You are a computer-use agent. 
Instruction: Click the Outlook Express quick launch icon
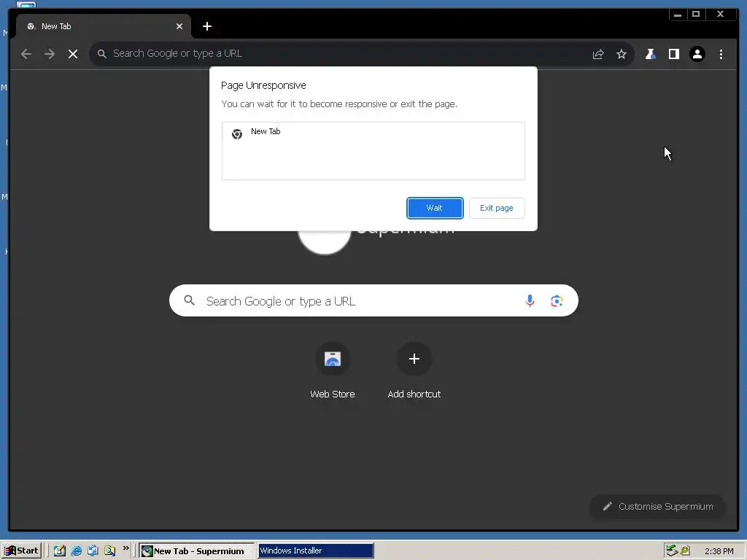(93, 551)
